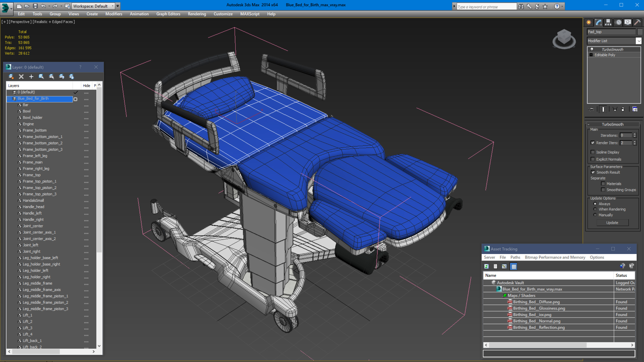Viewport: 644px width, 362px height.
Task: Open the MAXScript menu
Action: [x=250, y=14]
